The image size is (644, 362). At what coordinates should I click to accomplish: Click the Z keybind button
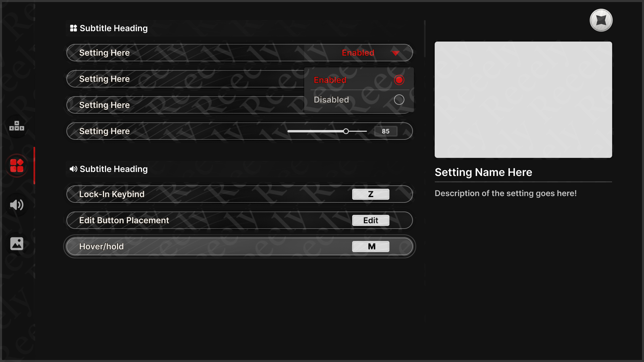click(x=371, y=194)
